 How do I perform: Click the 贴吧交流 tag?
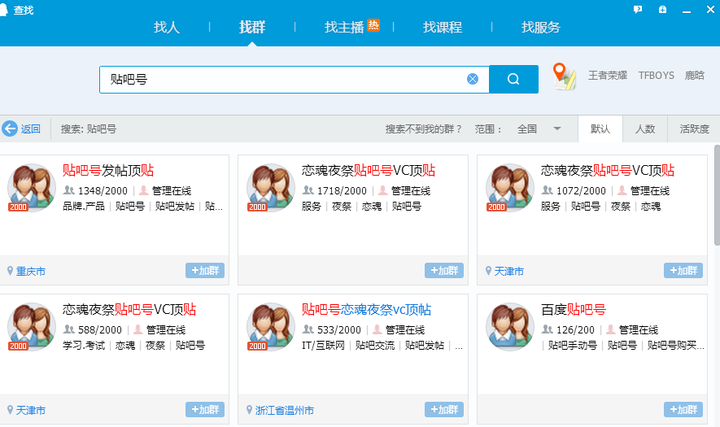point(375,345)
